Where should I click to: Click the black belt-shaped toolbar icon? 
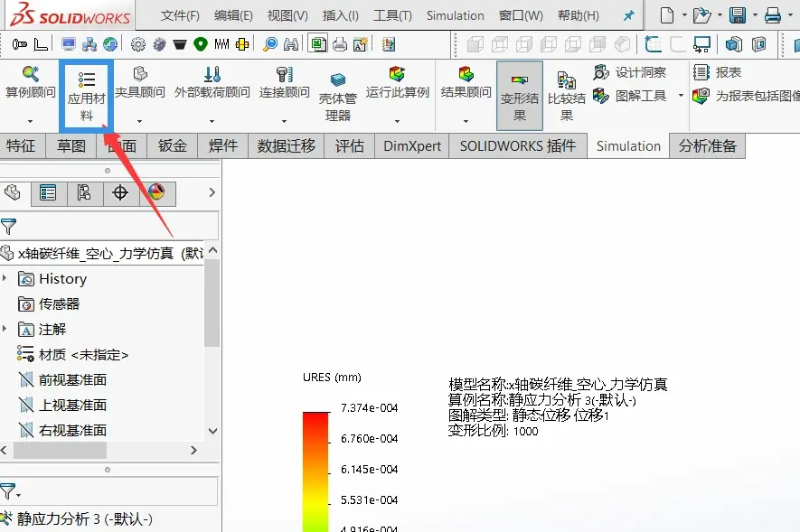coord(180,44)
